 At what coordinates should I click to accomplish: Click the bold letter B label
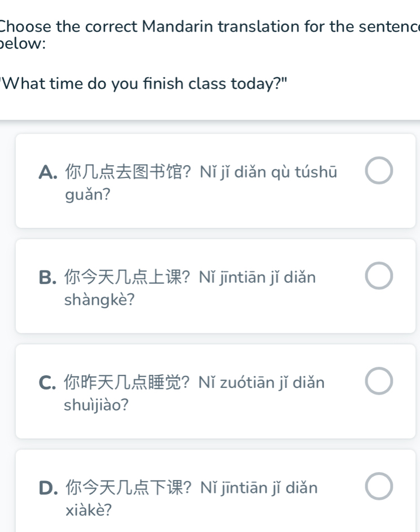click(49, 277)
